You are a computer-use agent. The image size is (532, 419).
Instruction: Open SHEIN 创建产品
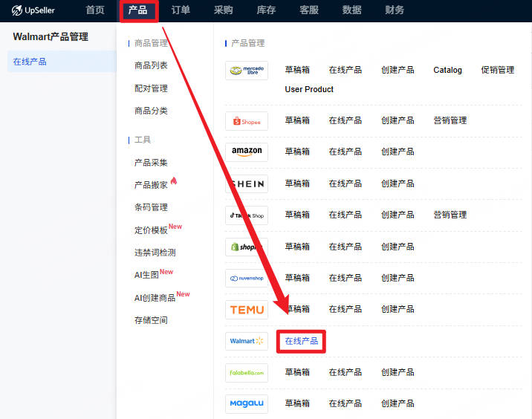click(398, 184)
